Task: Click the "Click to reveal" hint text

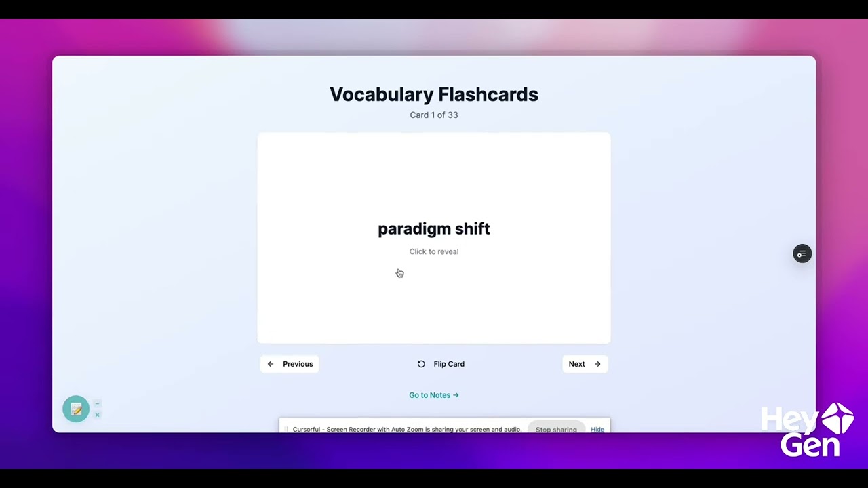Action: click(434, 251)
